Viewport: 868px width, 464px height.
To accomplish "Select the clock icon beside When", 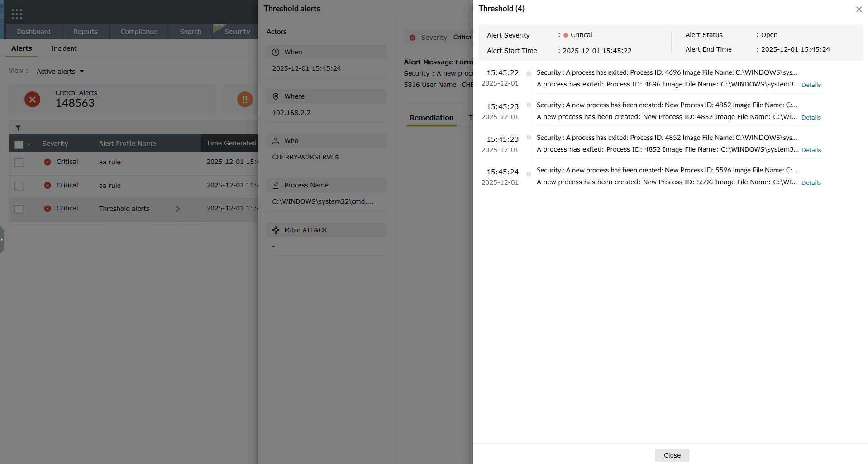I will [x=276, y=52].
